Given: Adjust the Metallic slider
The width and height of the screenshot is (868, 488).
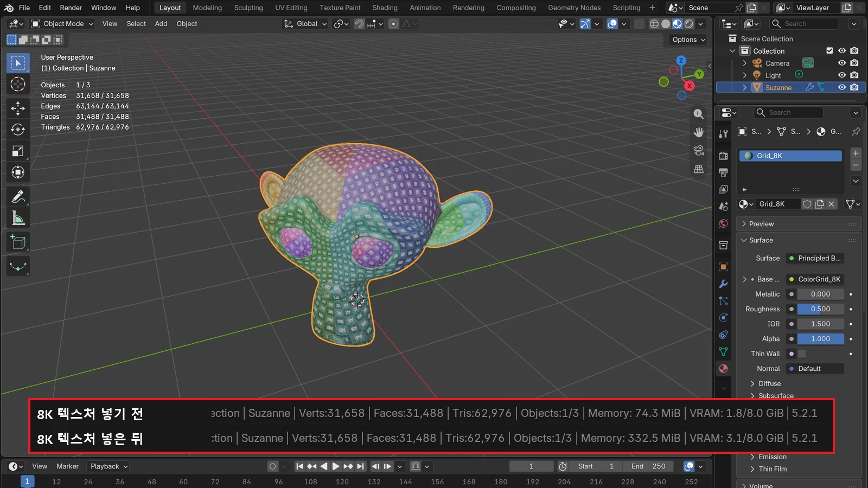Looking at the screenshot, I should [820, 294].
